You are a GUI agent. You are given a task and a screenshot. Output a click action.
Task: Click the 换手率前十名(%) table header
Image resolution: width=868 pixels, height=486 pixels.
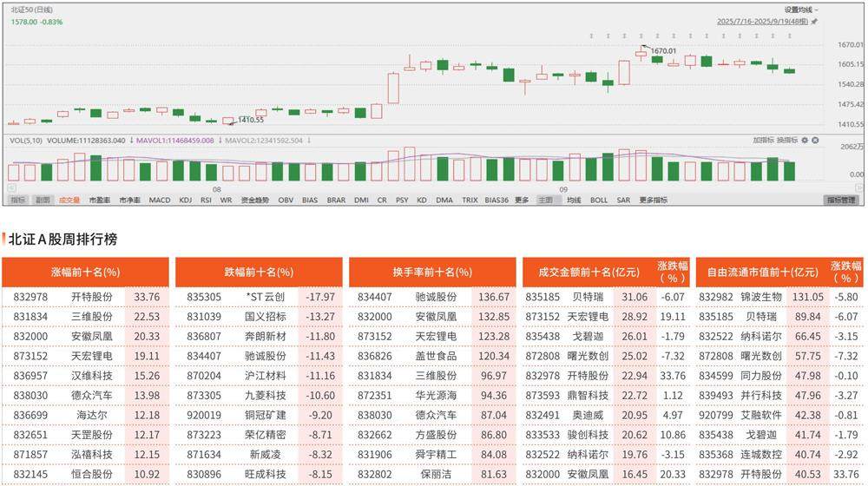pos(432,272)
